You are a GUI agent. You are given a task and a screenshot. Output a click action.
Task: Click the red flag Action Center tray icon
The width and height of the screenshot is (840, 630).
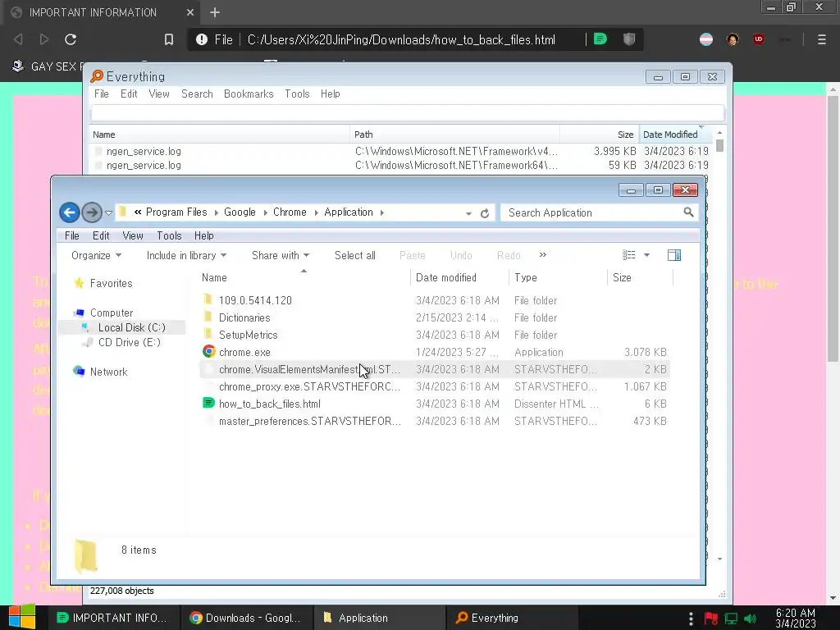(x=711, y=619)
